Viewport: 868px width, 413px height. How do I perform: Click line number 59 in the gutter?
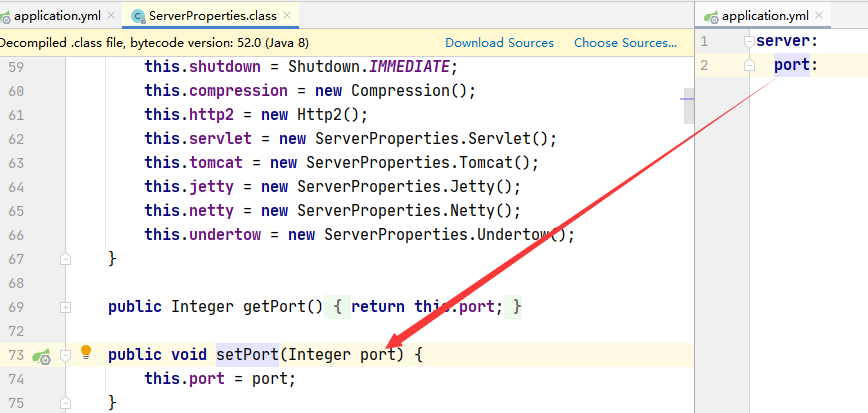(17, 66)
